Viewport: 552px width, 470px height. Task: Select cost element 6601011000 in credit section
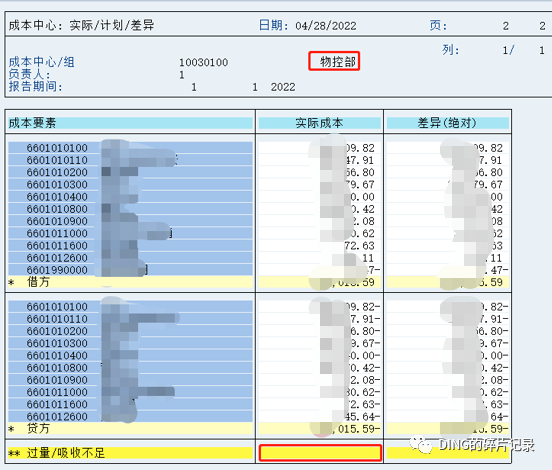pos(57,392)
